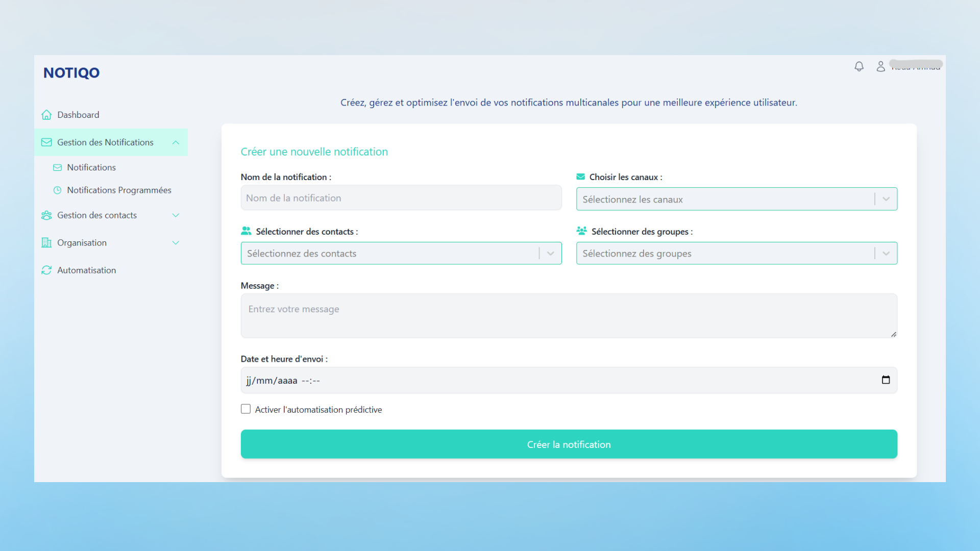This screenshot has height=551, width=980.
Task: Click the message textarea resize handle
Action: (893, 334)
